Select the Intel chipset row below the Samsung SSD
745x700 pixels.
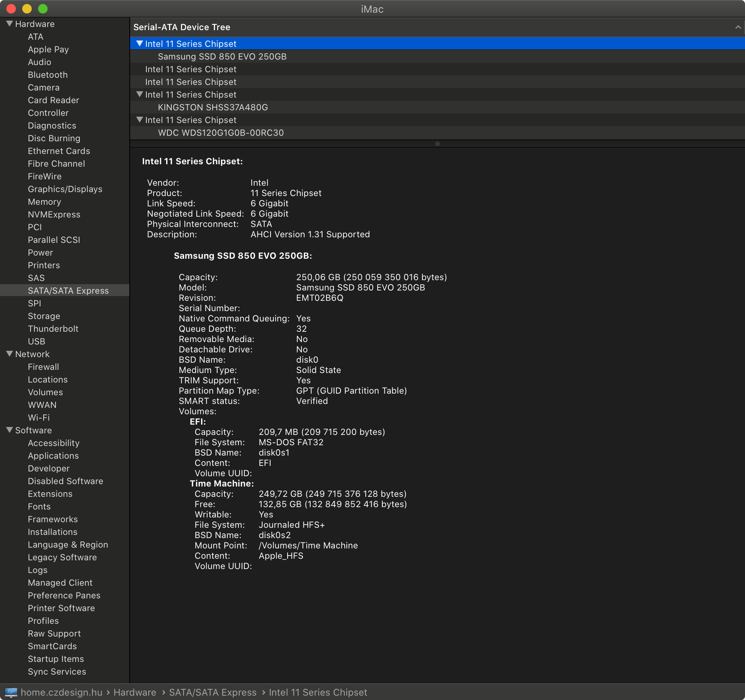click(437, 69)
